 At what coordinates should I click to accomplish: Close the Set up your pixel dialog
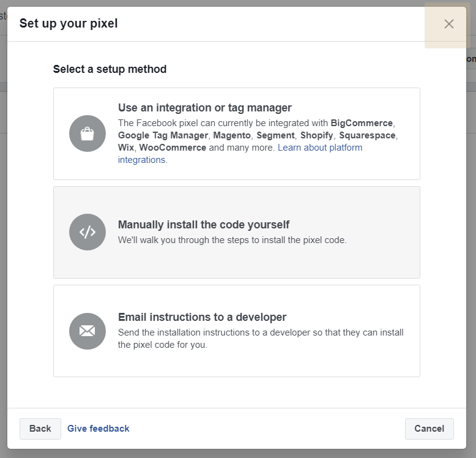tap(448, 24)
